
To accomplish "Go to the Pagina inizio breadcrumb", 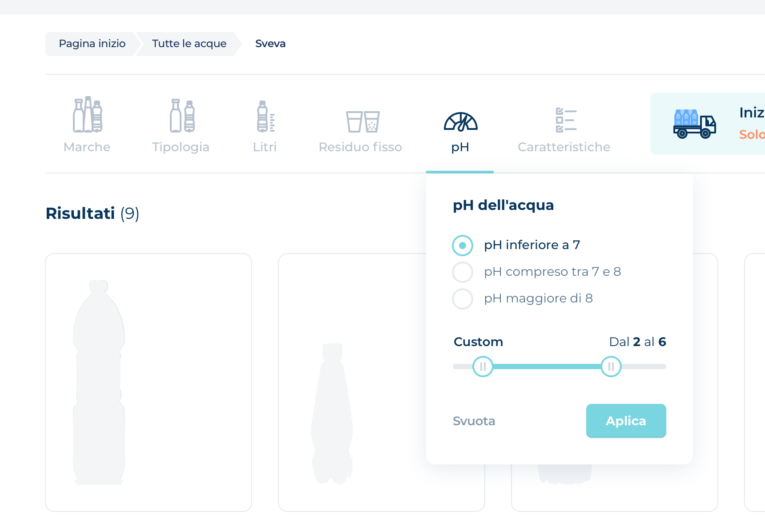I will click(92, 44).
